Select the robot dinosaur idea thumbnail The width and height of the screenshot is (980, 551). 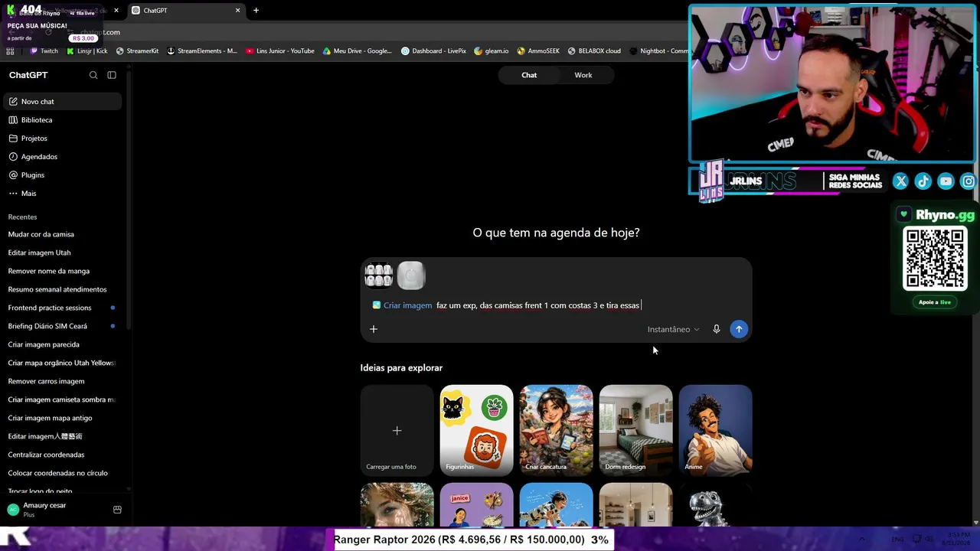[x=715, y=505]
